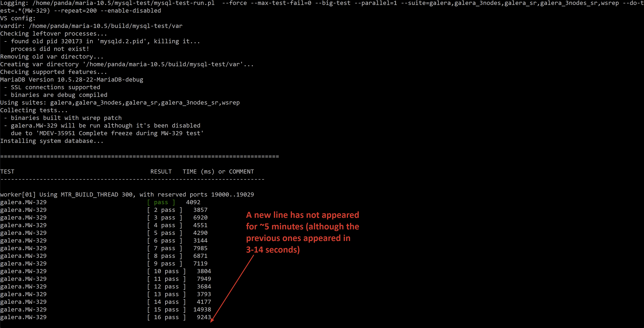Click time value 6871
Screen dimensions: 644x328
pyautogui.click(x=200, y=256)
